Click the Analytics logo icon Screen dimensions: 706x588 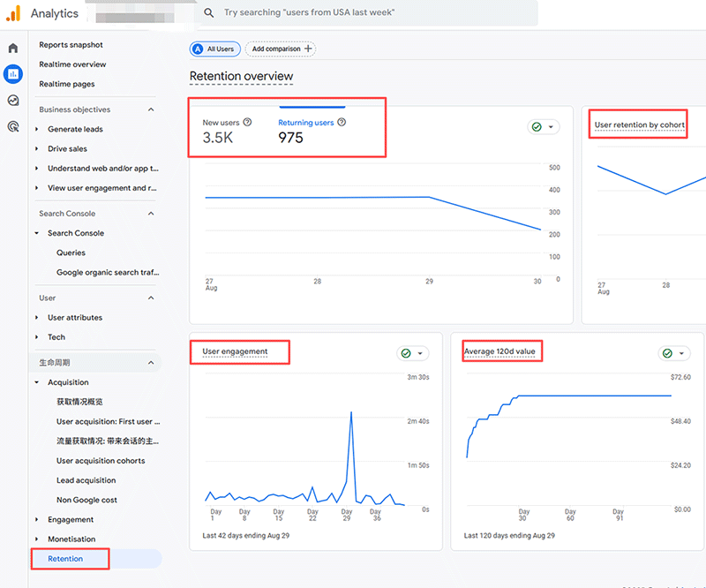(13, 13)
